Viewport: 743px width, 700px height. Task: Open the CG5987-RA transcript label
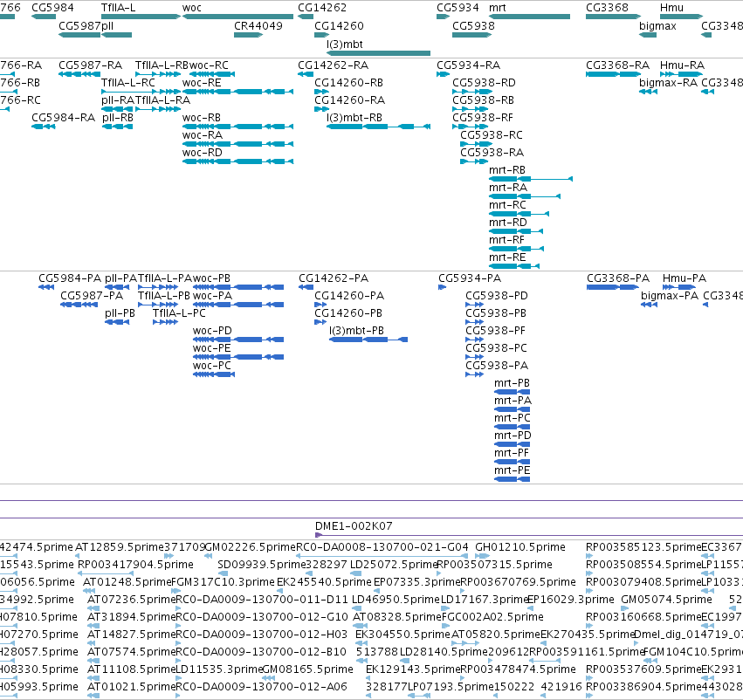coord(90,65)
